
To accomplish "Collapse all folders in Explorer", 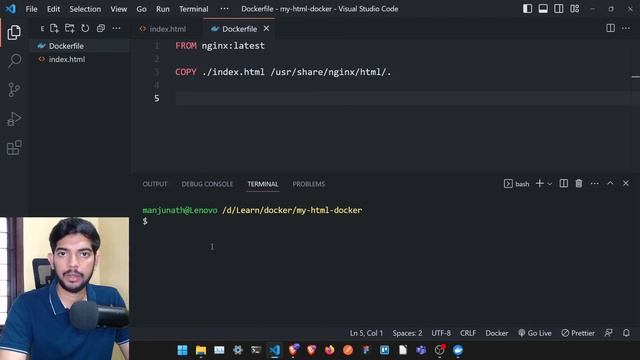I will [100, 28].
